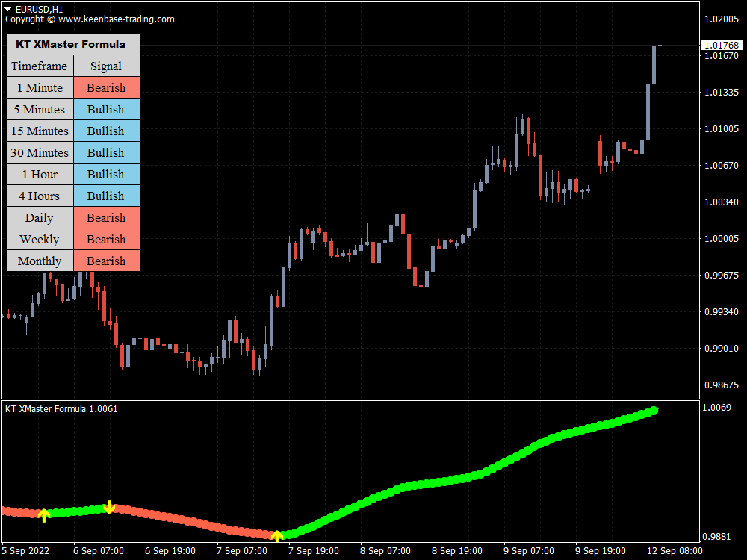Screen dimensions: 747x560
Task: Click the KT XMaster Formula 1.0061 indicator label
Action: coord(61,409)
